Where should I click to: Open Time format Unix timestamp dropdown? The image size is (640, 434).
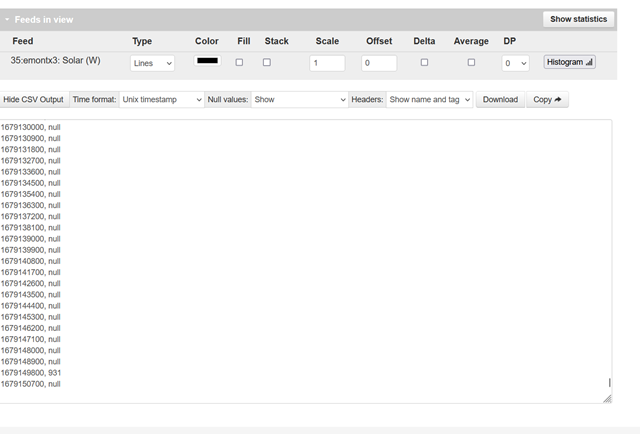pos(162,100)
